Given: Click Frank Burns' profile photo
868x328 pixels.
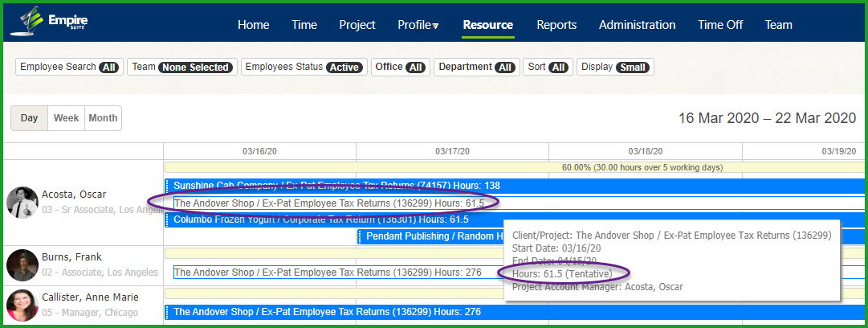Looking at the screenshot, I should click(x=22, y=264).
